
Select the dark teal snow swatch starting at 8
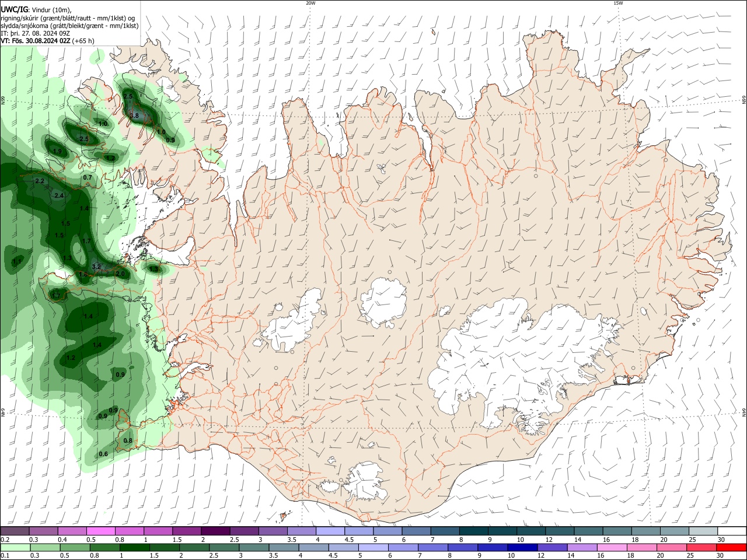pyautogui.click(x=473, y=531)
